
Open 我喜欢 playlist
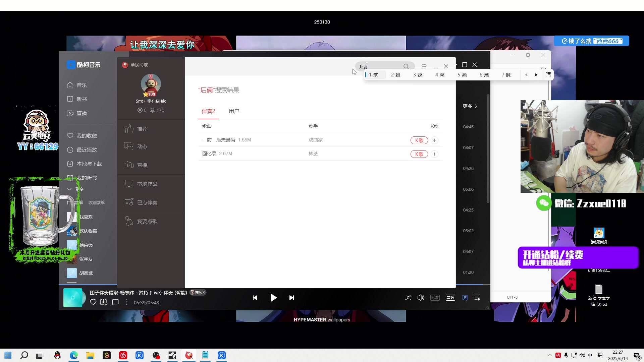[x=80, y=217]
